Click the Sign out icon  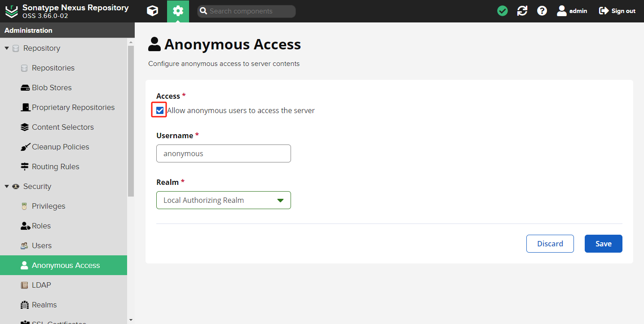604,11
